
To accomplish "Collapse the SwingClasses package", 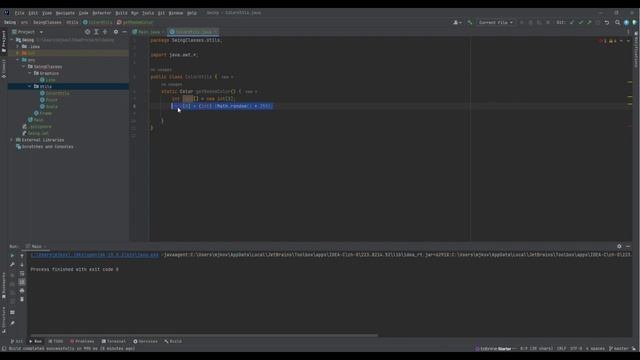I will pos(24,67).
